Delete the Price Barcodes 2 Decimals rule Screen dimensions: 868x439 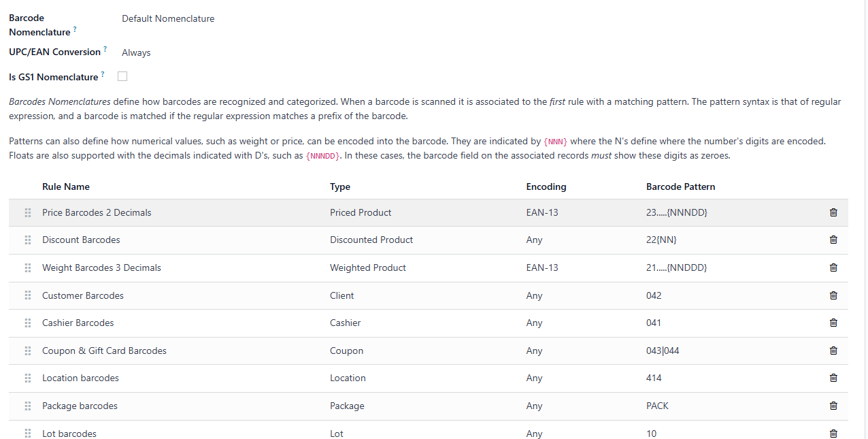click(x=833, y=212)
